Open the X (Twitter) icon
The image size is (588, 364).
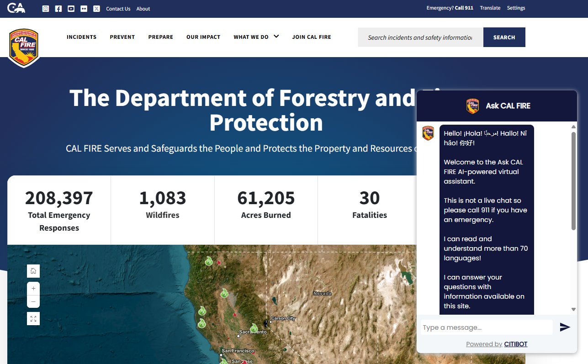pyautogui.click(x=96, y=9)
